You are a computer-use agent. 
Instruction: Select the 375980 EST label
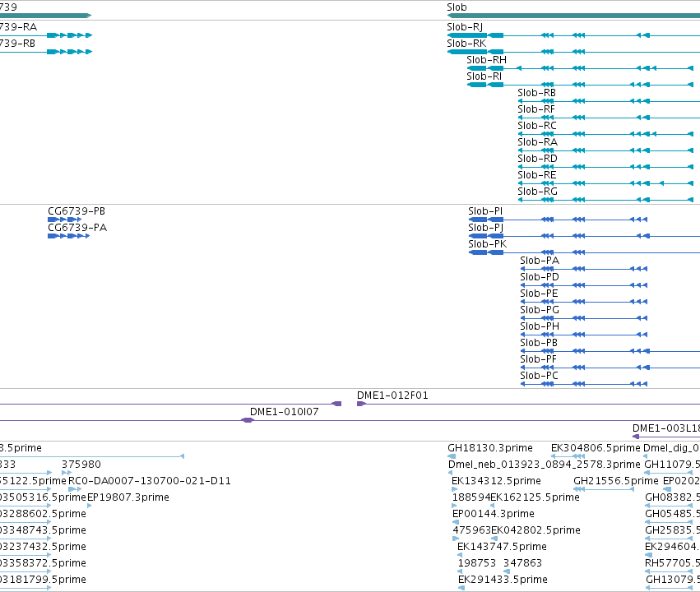point(81,465)
